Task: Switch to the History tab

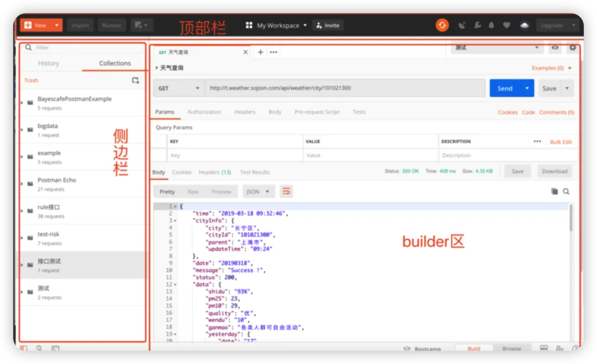Action: pos(49,63)
